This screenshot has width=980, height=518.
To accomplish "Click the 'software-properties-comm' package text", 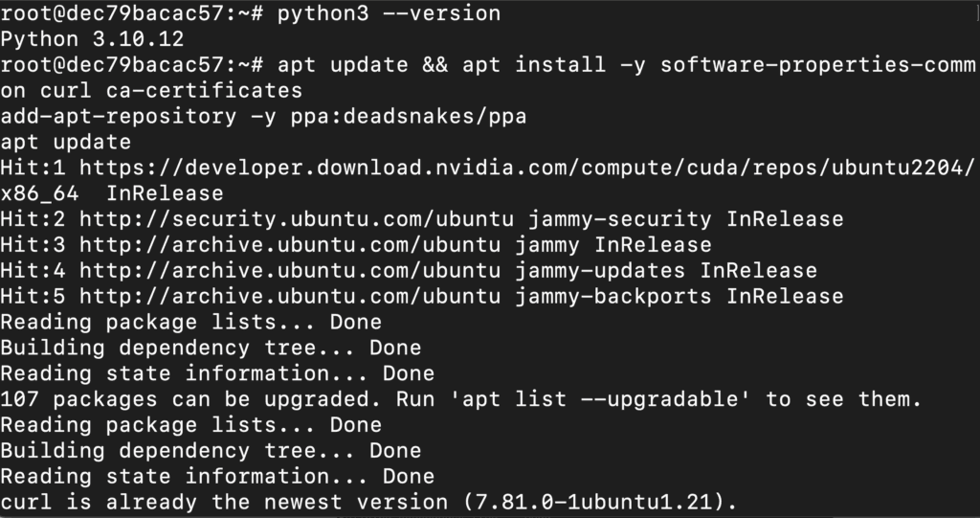I will point(817,65).
